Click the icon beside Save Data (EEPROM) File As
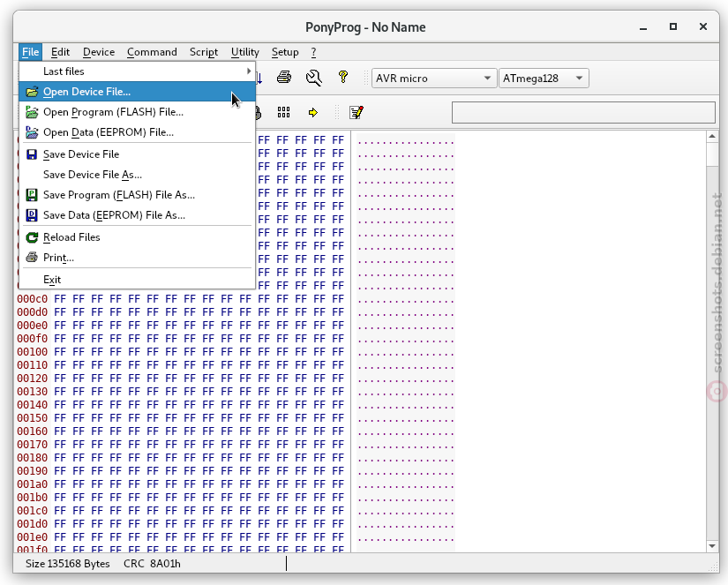Image resolution: width=728 pixels, height=585 pixels. click(x=32, y=215)
